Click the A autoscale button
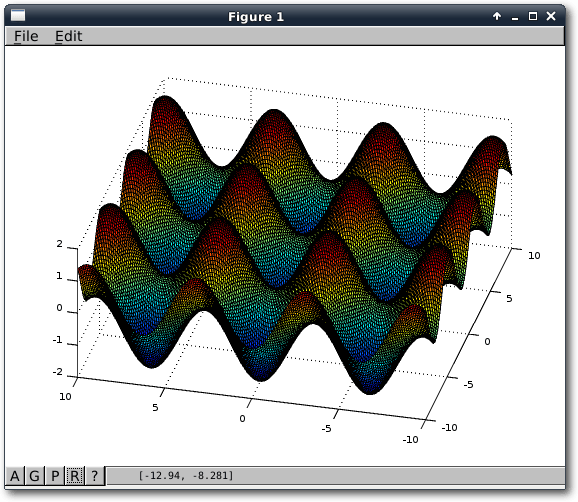578x502 pixels. coord(15,476)
